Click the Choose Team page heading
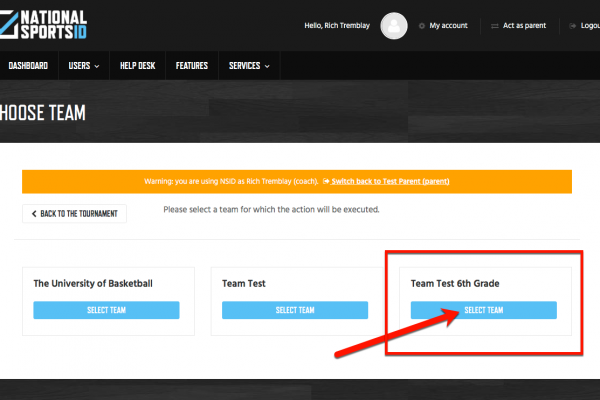 pyautogui.click(x=43, y=113)
